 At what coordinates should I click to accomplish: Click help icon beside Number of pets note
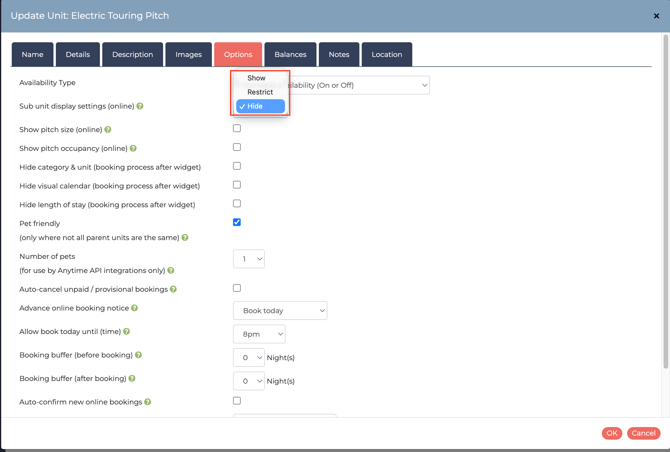pyautogui.click(x=171, y=270)
